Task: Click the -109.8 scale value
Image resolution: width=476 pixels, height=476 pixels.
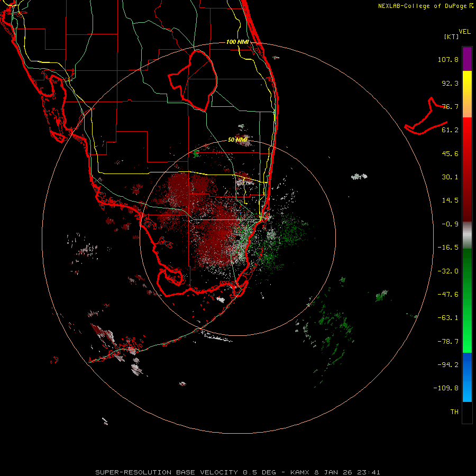Action: [446, 388]
